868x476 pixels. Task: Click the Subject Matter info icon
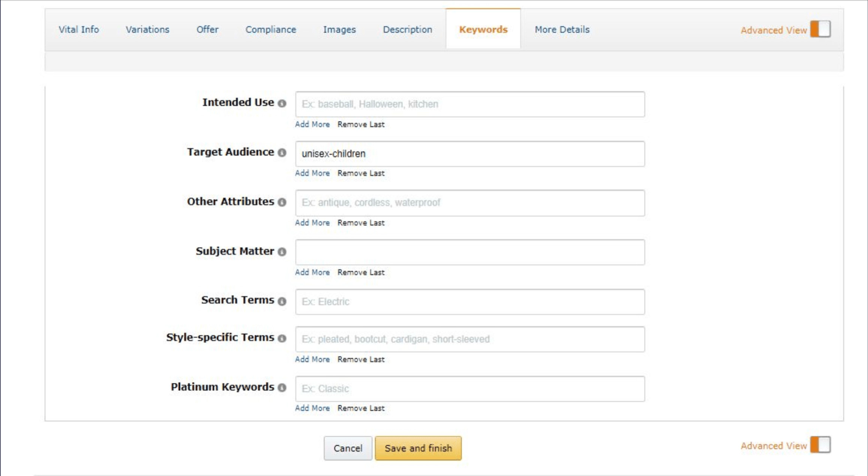282,252
